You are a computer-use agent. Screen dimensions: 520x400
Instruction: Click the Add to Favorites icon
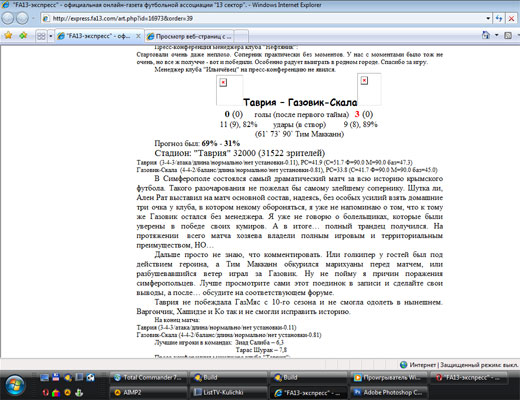(23, 35)
